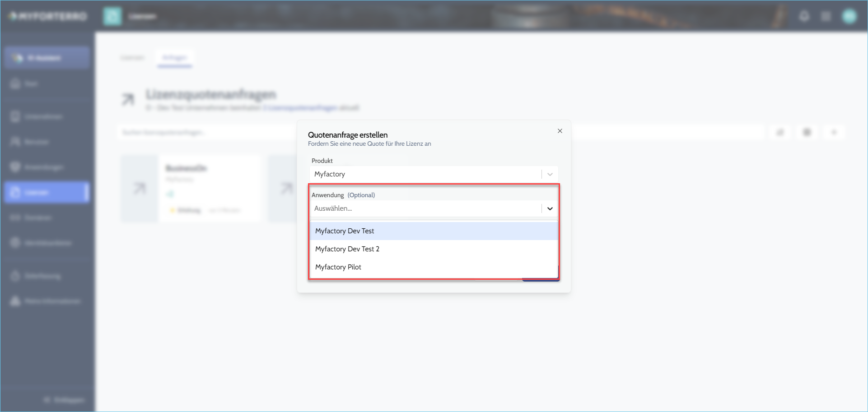Pick the Myfactory Pilot option

click(434, 267)
